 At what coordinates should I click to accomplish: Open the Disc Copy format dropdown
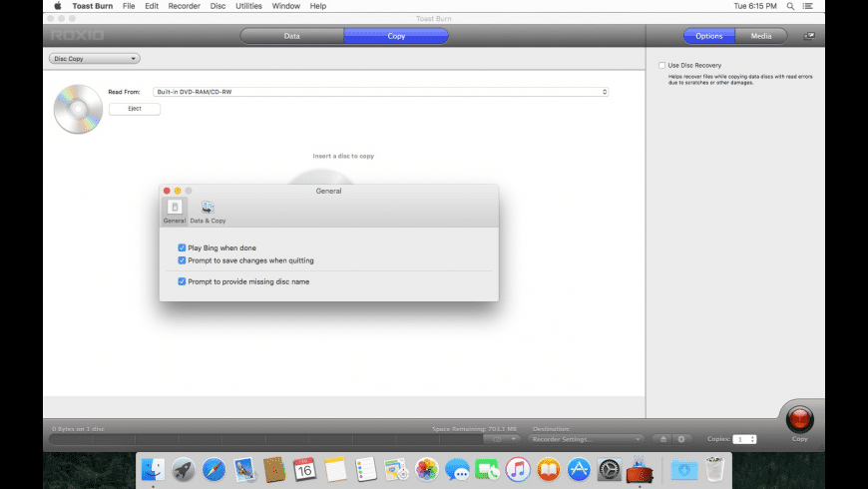click(x=94, y=59)
